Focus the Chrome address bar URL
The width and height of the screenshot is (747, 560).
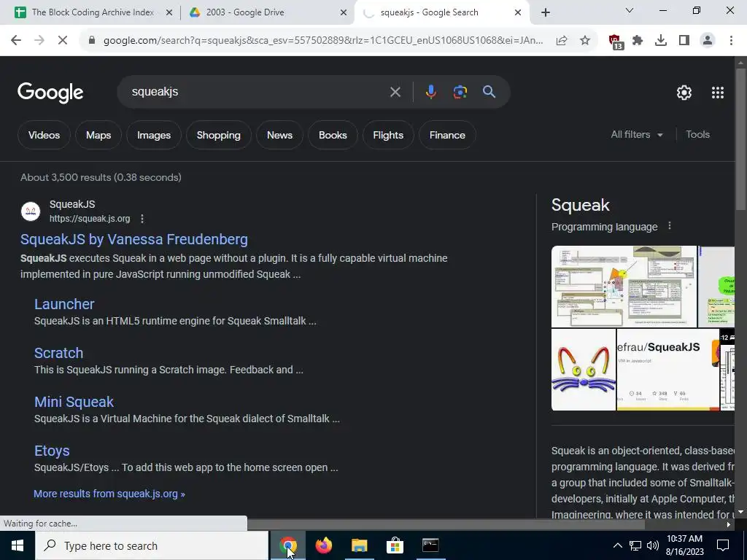tap(323, 41)
